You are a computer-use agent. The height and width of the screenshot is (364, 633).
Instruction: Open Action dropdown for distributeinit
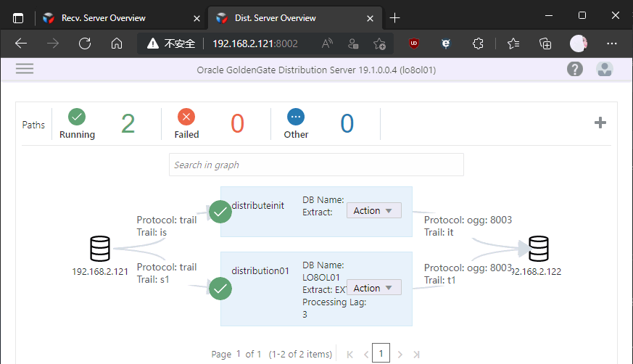pyautogui.click(x=373, y=211)
